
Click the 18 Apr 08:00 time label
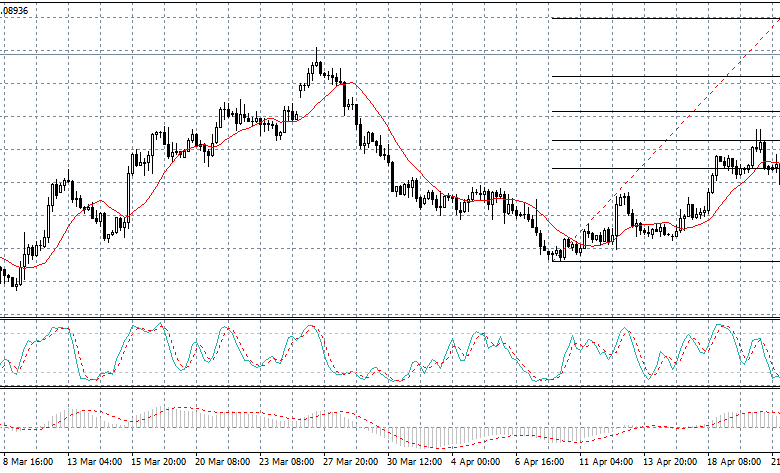735,462
